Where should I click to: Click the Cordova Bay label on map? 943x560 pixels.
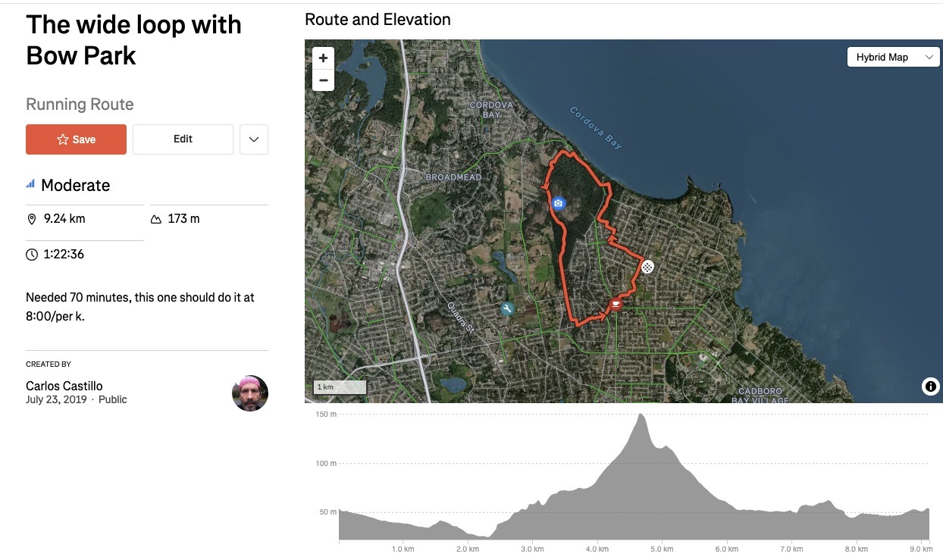[x=596, y=127]
